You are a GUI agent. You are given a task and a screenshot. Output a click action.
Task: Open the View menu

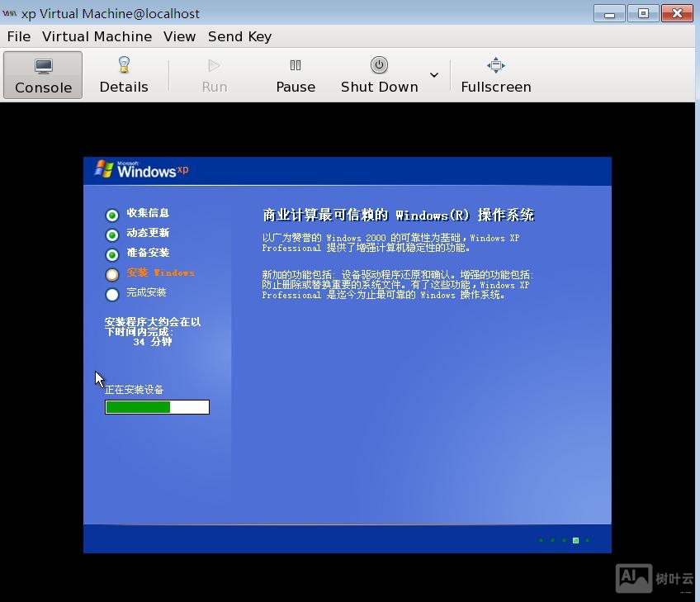(x=179, y=36)
